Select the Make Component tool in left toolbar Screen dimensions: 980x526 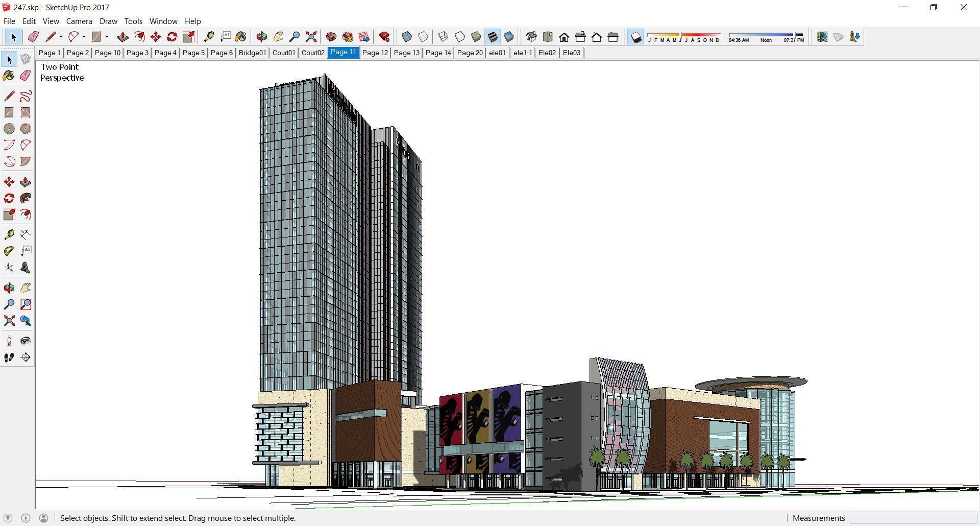click(26, 60)
